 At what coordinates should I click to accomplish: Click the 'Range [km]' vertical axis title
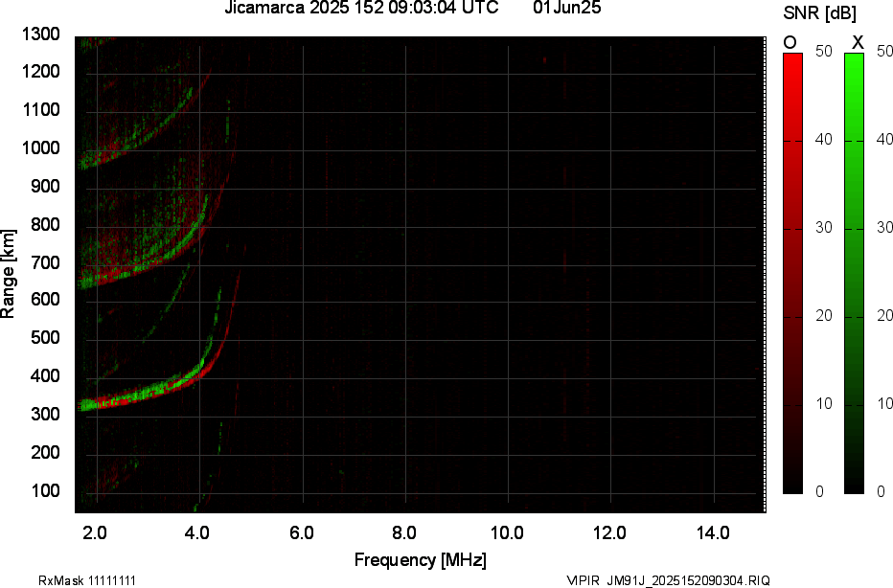click(x=8, y=274)
